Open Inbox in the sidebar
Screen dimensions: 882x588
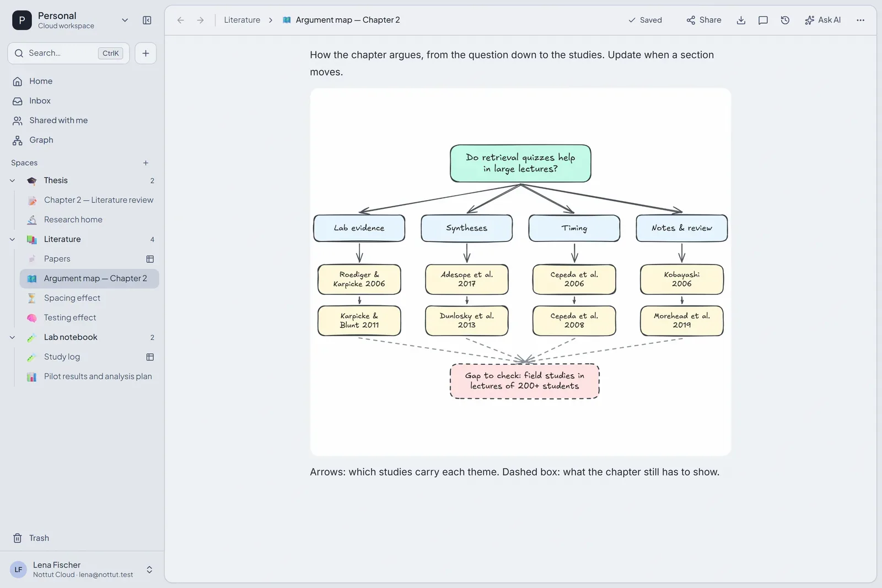[83, 101]
